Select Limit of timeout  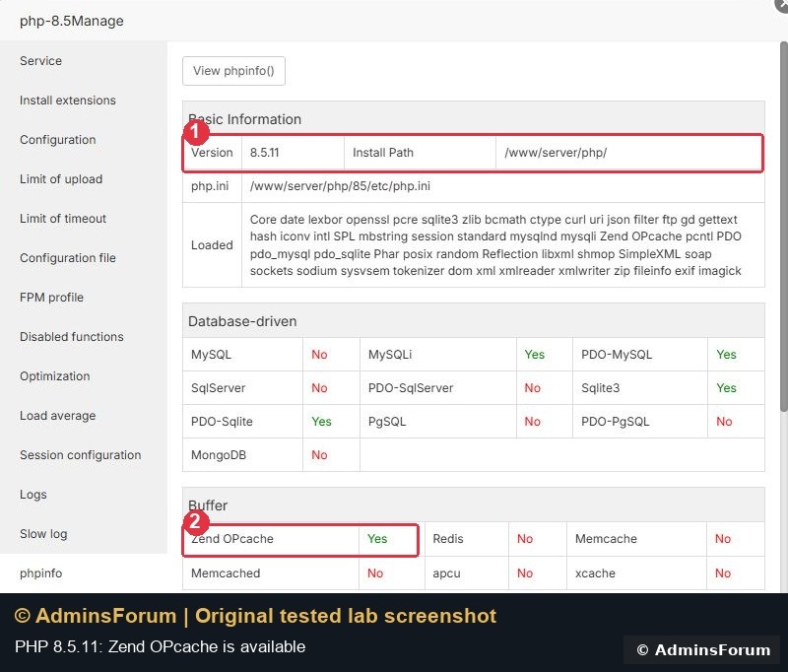tap(63, 219)
